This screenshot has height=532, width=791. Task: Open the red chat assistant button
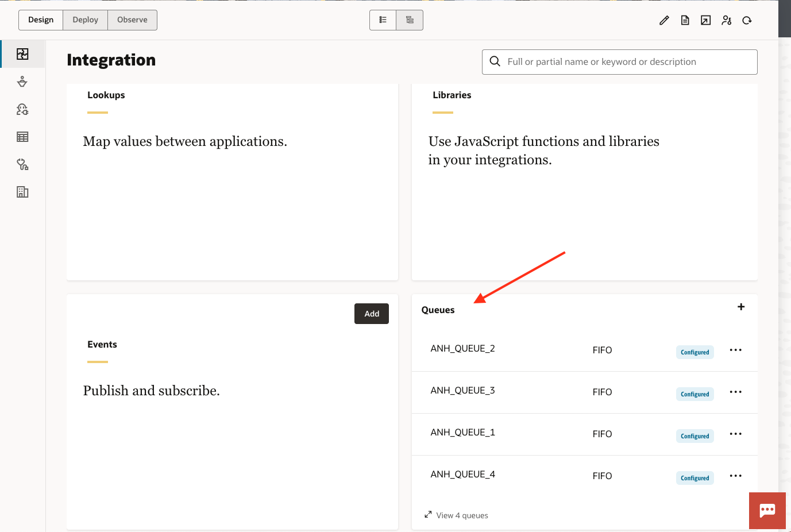coord(767,510)
